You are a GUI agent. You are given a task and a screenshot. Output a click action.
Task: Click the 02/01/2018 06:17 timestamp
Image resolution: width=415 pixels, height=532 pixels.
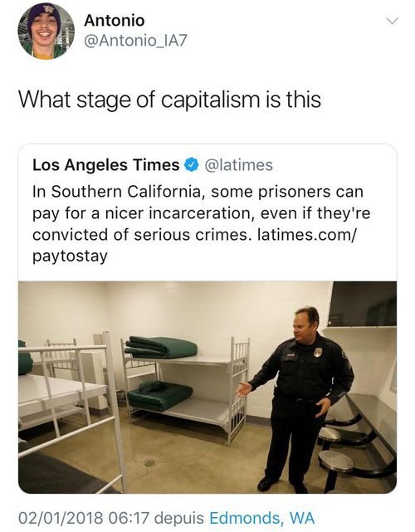point(84,518)
